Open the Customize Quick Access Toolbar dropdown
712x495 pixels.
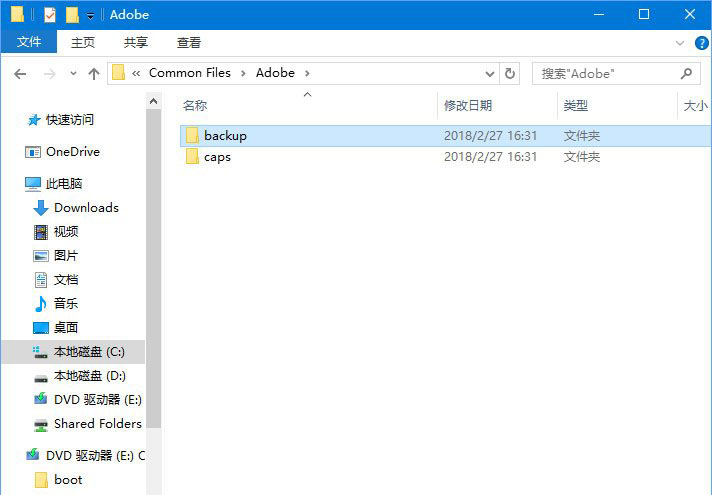tap(90, 16)
